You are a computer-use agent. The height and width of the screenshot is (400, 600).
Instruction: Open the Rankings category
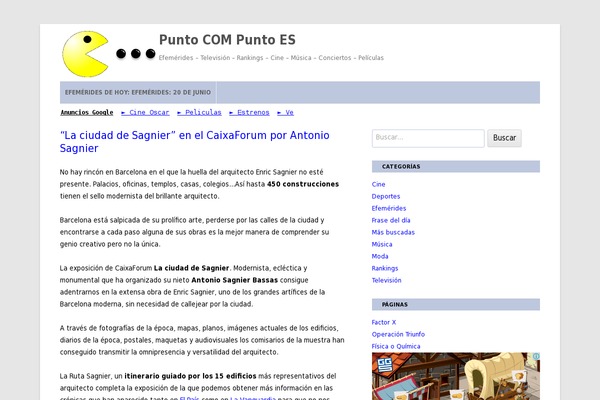385,268
